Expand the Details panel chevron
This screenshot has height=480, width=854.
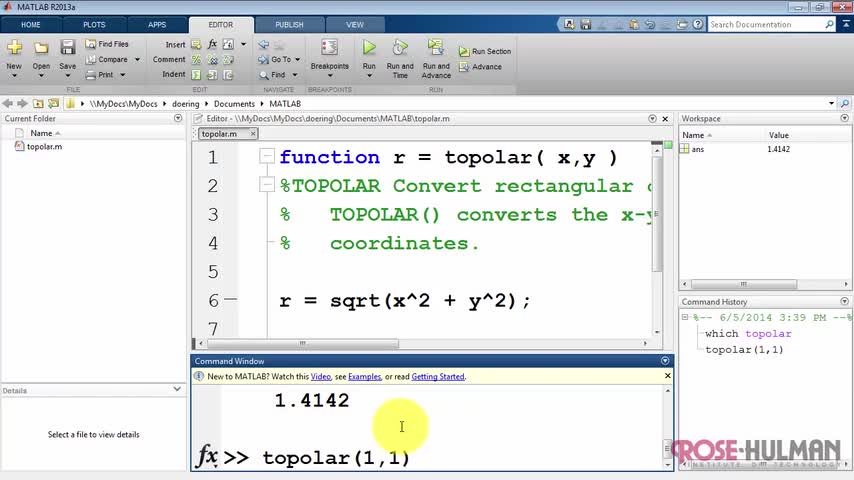(177, 389)
